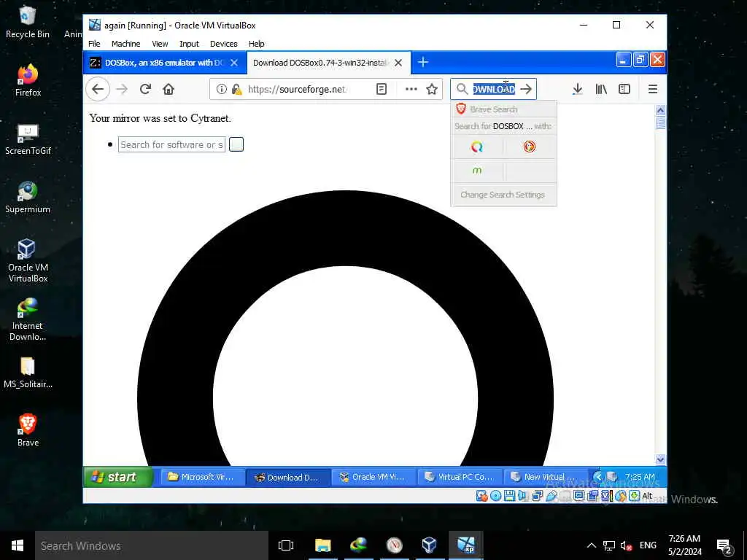
Task: Open the VirtualBox View menu
Action: (160, 44)
